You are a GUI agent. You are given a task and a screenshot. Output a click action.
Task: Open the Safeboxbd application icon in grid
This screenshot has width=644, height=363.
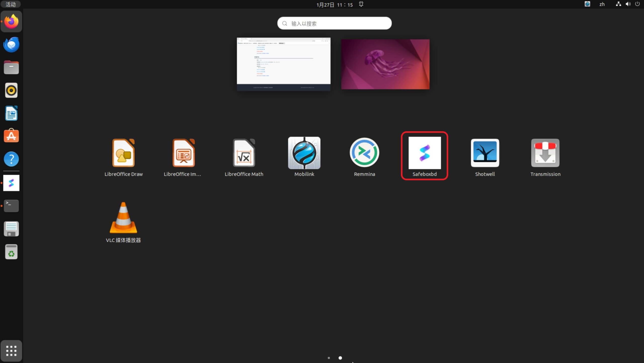[424, 156]
